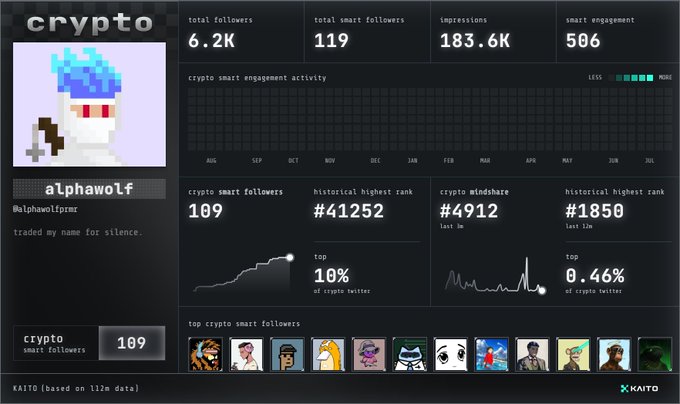Open the ape with sailor hat avatar

click(614, 354)
